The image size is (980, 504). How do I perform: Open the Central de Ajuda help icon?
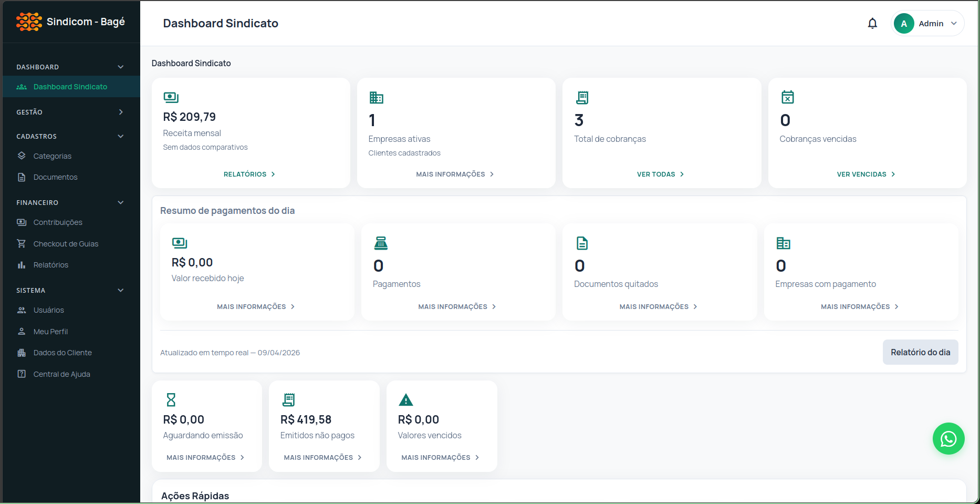pyautogui.click(x=22, y=374)
